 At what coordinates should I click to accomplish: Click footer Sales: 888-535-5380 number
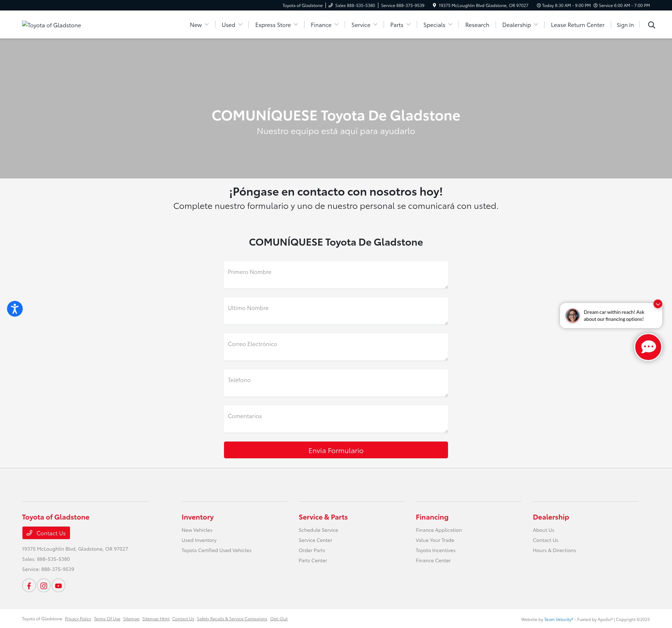[46, 559]
